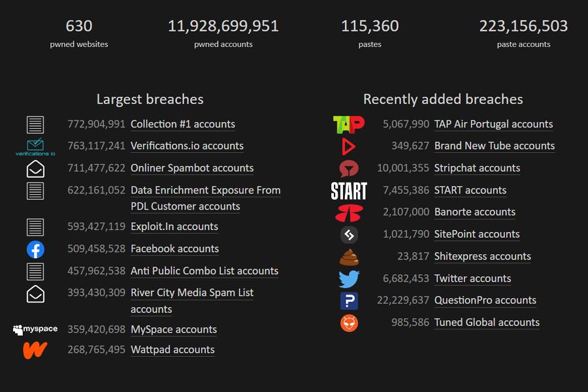Open Tuned Global accounts link
This screenshot has width=588, height=392.
point(487,323)
